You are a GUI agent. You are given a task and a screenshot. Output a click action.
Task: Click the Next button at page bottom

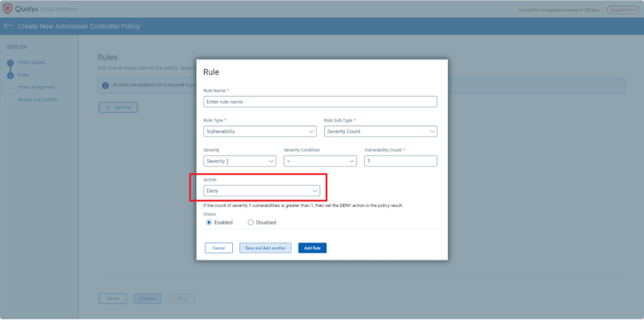(182, 298)
